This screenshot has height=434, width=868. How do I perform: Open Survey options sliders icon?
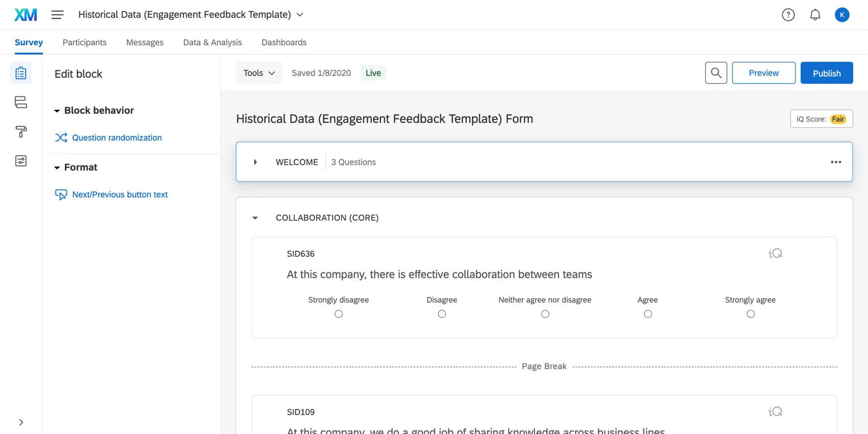pos(21,161)
